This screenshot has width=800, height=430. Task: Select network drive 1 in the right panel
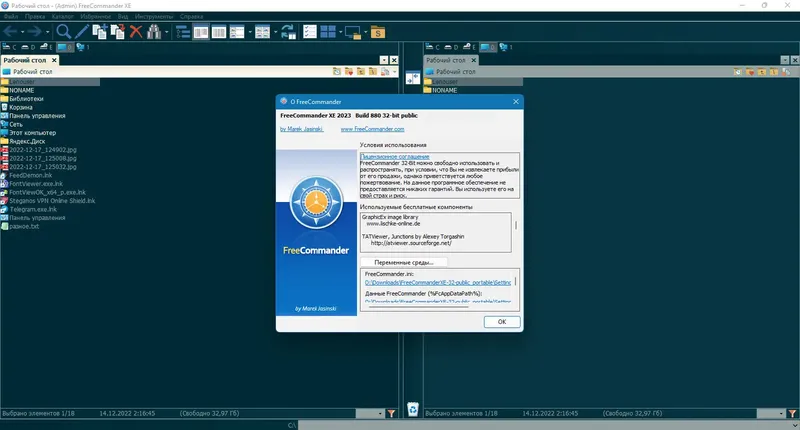pos(506,47)
